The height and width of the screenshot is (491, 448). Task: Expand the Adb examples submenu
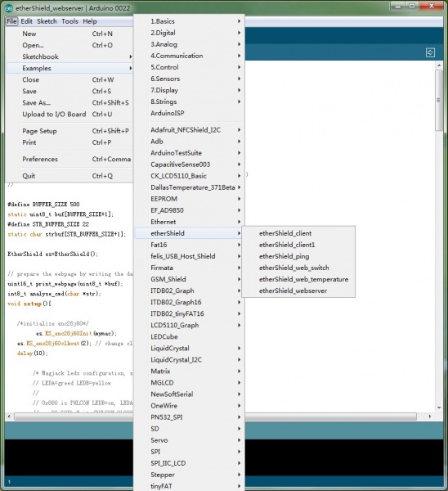[x=190, y=142]
